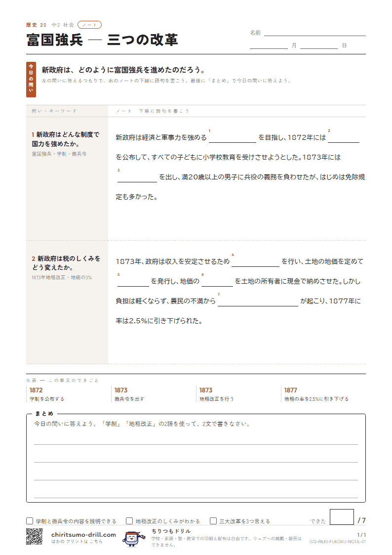Click the 歴史 20 subject label
This screenshot has width=392, height=555.
coord(36,25)
